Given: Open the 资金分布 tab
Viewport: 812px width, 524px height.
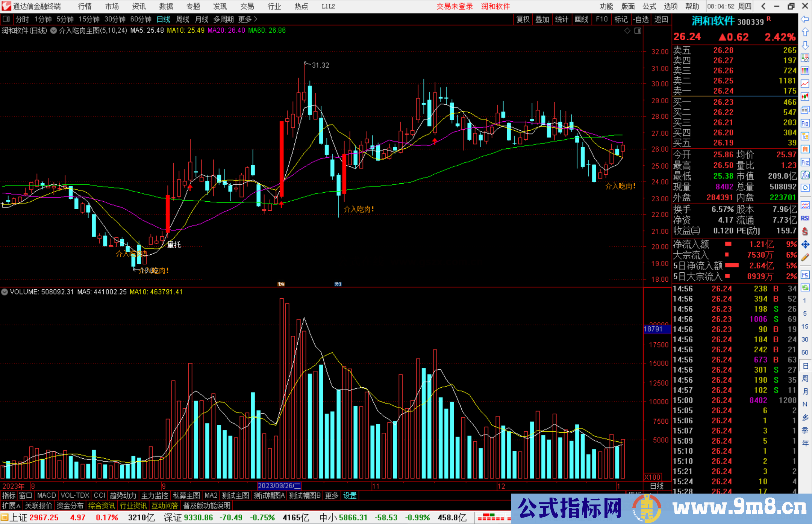Looking at the screenshot, I should 70,506.
